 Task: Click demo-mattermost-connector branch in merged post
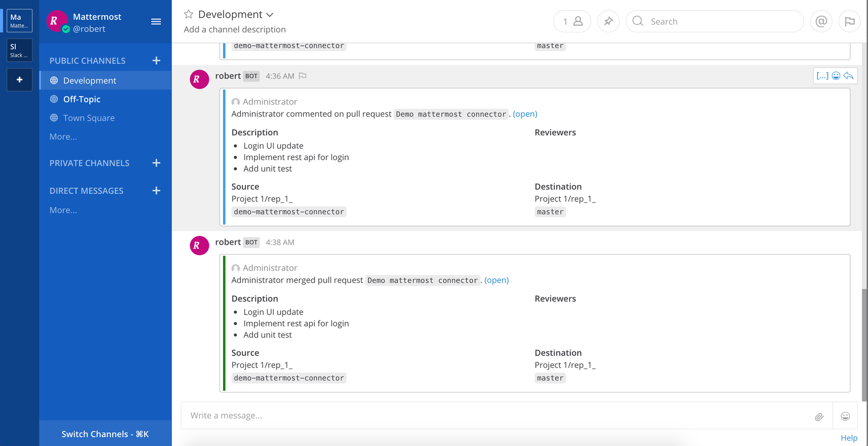click(x=289, y=378)
